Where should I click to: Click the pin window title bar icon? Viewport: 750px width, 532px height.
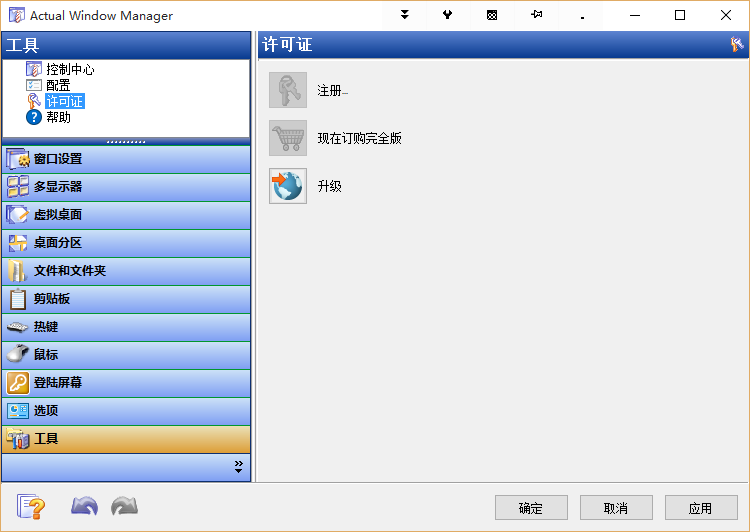[x=537, y=15]
